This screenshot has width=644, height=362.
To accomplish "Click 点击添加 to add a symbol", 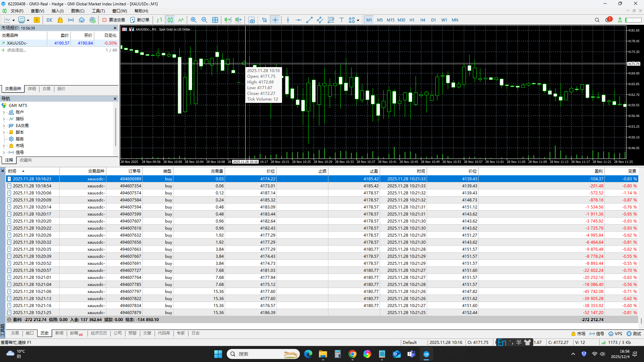I will point(16,50).
